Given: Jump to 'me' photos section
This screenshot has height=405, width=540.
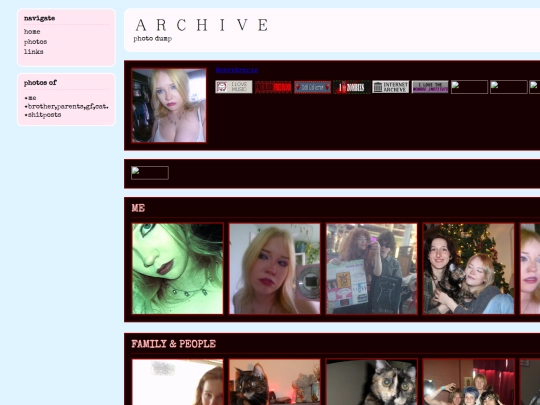Looking at the screenshot, I should click(31, 98).
